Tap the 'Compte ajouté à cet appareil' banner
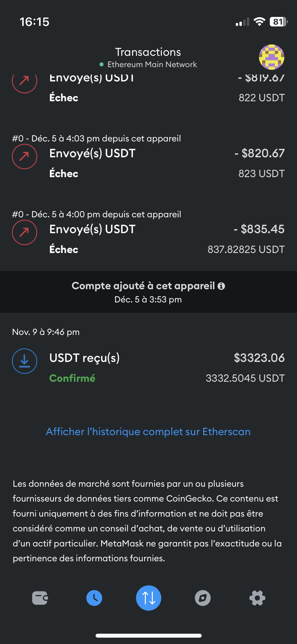297x644 pixels. (x=143, y=292)
